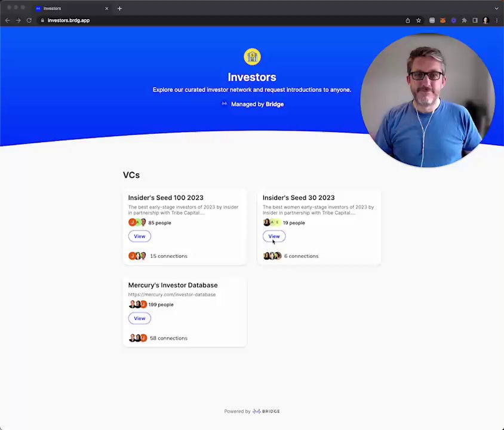Bookmark this page with the star icon
Image resolution: width=504 pixels, height=430 pixels.
(x=419, y=20)
